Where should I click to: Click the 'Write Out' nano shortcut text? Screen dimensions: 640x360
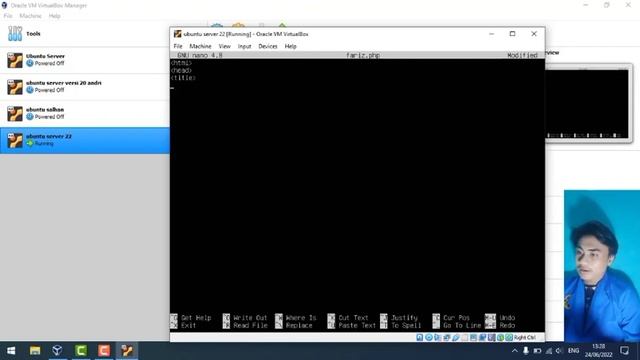point(250,318)
